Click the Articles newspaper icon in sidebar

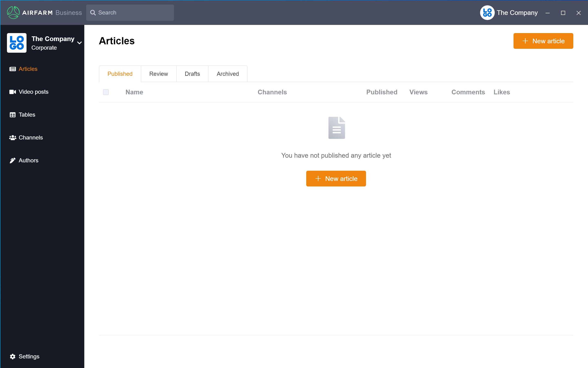(13, 69)
